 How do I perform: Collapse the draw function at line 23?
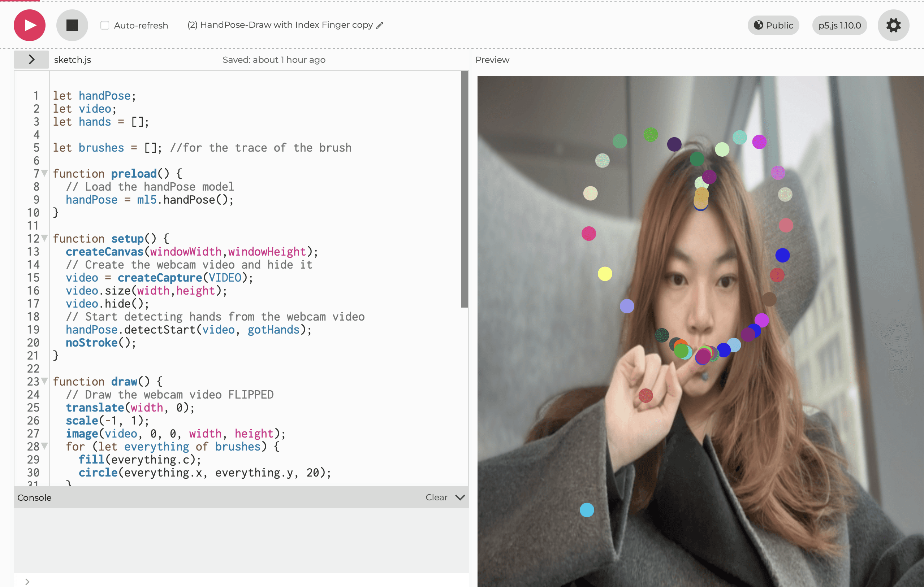coord(44,381)
